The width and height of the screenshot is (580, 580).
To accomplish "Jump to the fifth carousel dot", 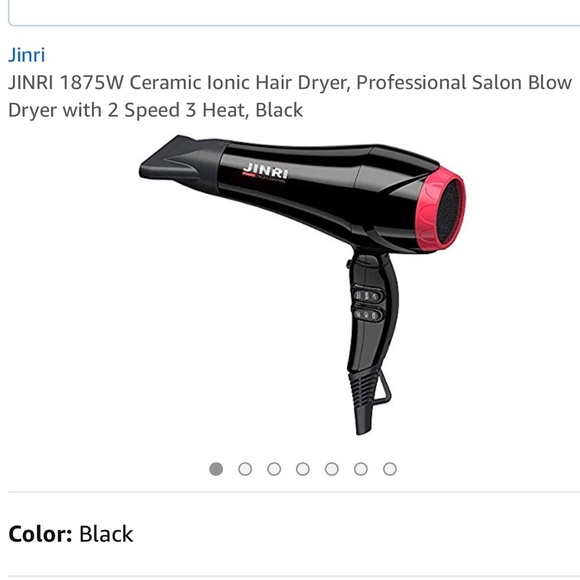I will point(331,469).
